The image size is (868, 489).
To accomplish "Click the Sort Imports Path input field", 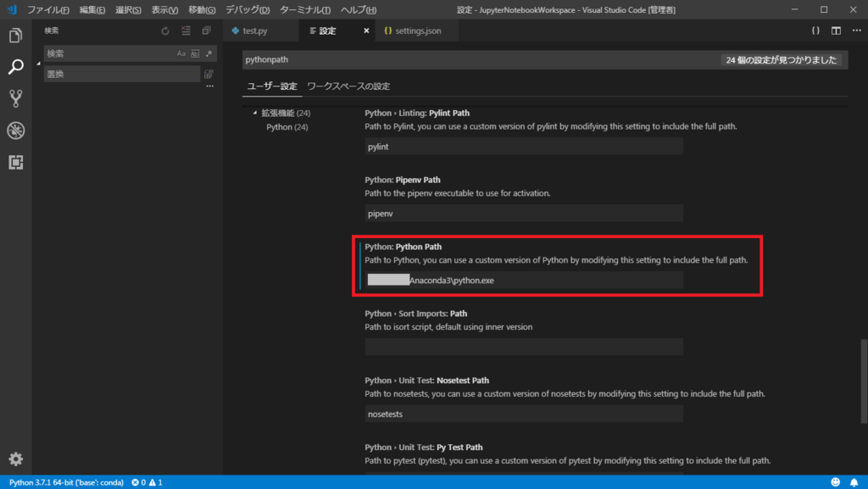I will click(x=524, y=347).
